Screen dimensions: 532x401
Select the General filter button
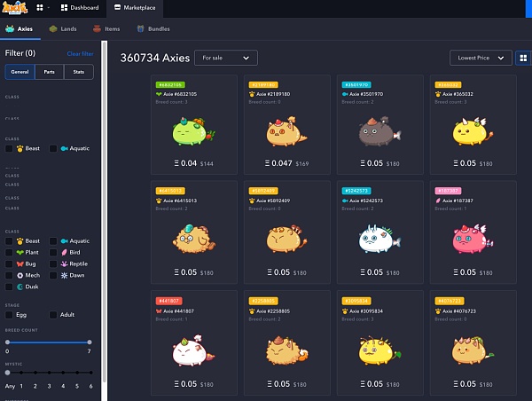click(20, 72)
